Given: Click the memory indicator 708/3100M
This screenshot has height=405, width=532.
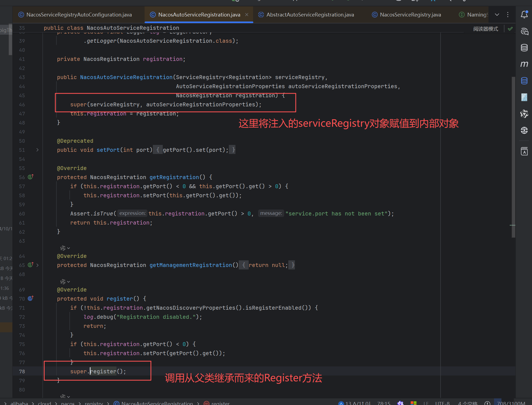Looking at the screenshot, I should point(511,403).
